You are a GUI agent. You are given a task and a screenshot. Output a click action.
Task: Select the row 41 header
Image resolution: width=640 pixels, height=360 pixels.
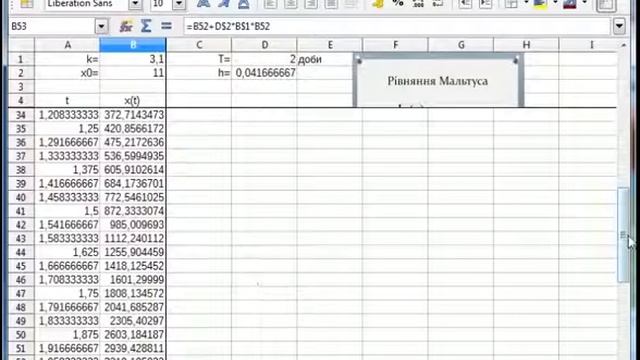click(21, 211)
